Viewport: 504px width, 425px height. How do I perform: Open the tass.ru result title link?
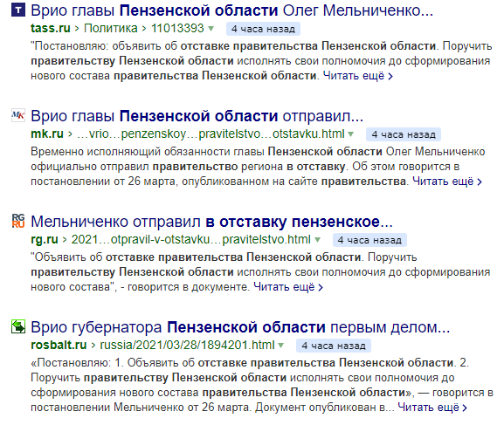click(x=231, y=10)
